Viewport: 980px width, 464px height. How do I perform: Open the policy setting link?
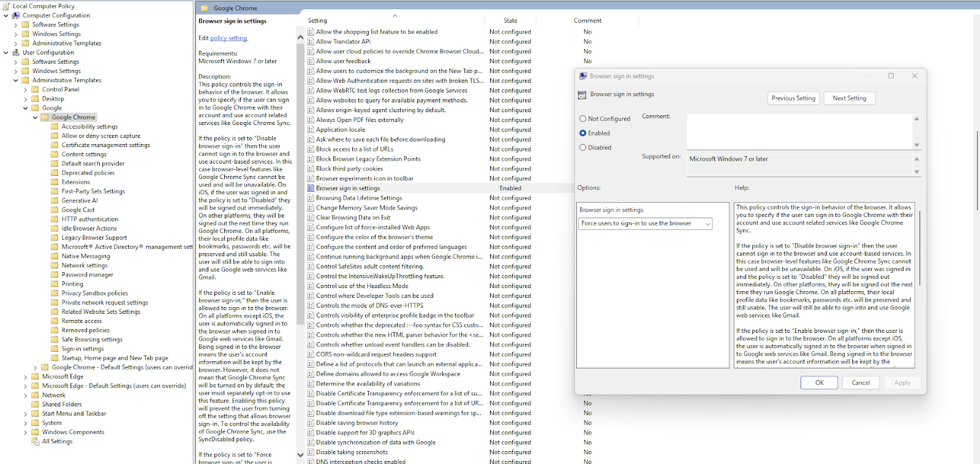click(x=228, y=38)
